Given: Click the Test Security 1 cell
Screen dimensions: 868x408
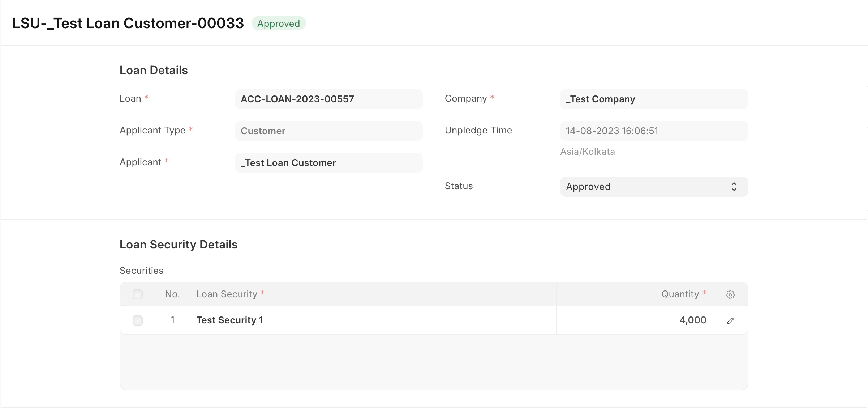Looking at the screenshot, I should (373, 320).
